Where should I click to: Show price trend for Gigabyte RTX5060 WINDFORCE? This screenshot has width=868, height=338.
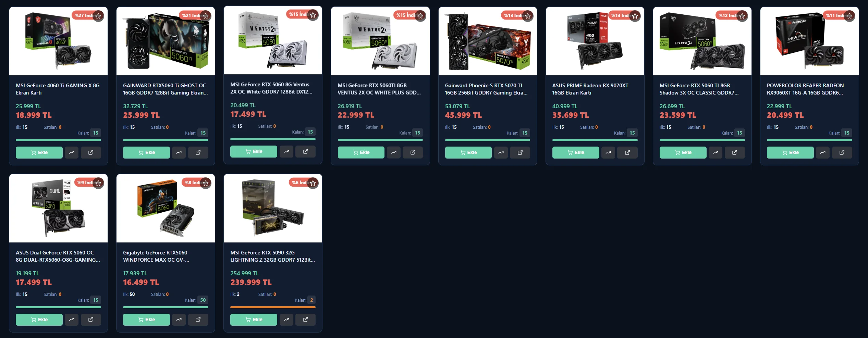179,320
